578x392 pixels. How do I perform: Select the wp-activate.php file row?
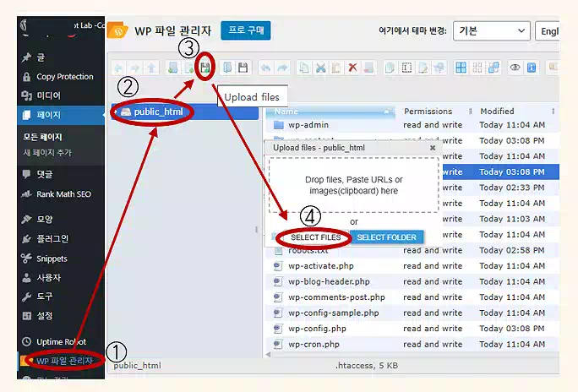click(x=412, y=266)
